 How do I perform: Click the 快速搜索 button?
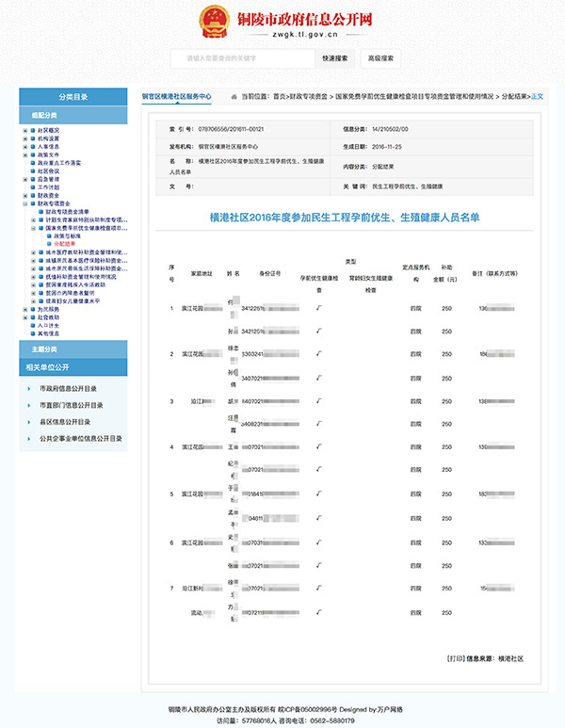[x=335, y=58]
